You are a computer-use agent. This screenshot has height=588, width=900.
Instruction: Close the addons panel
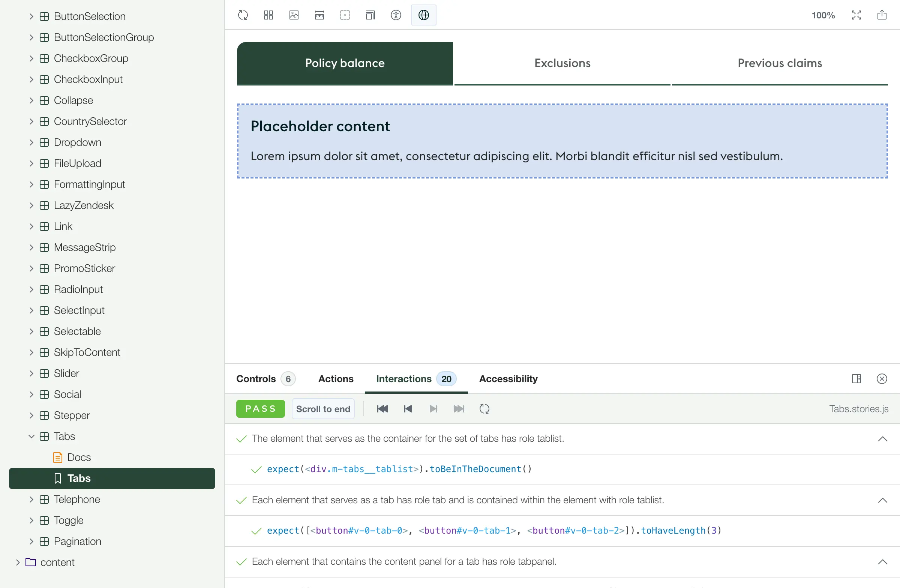[882, 379]
